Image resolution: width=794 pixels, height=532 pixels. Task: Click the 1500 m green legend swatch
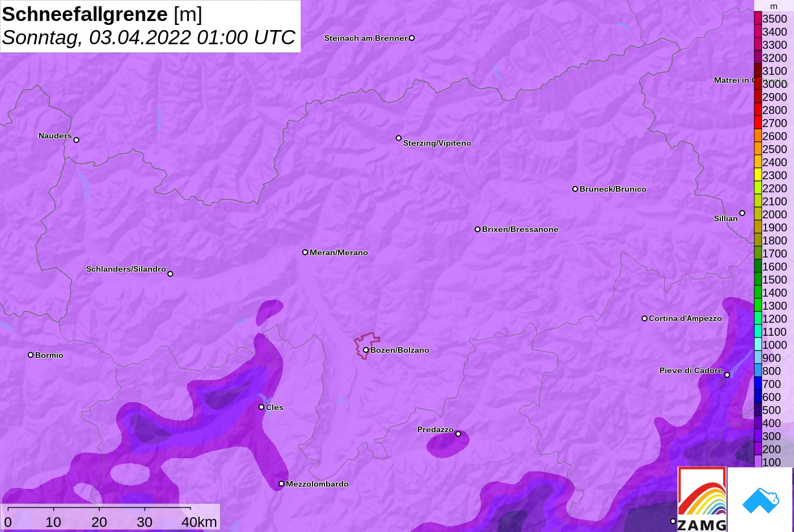(x=758, y=279)
